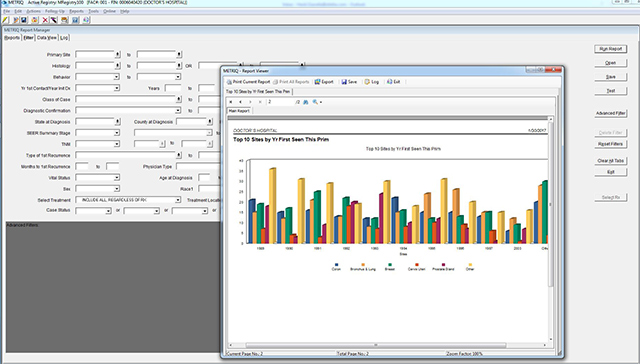Viewport: 640px width, 364px height.
Task: Click the page number field in Report Viewer
Action: click(x=280, y=102)
